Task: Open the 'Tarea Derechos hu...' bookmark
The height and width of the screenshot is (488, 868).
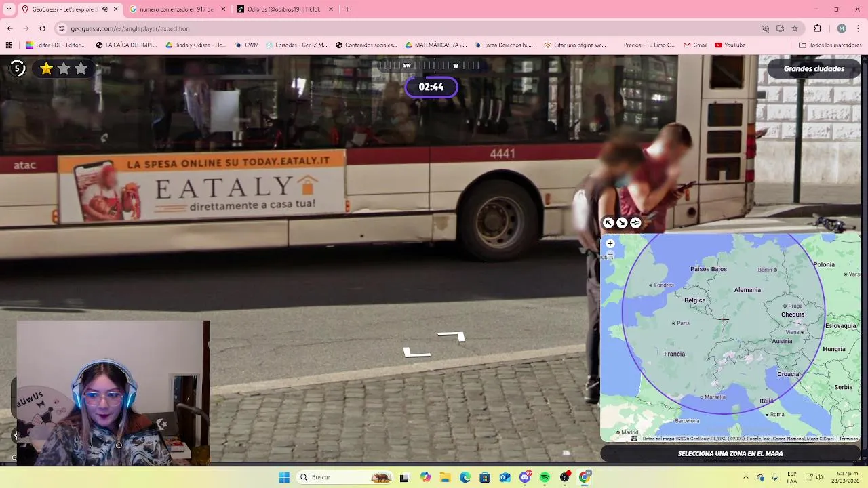Action: click(x=504, y=45)
